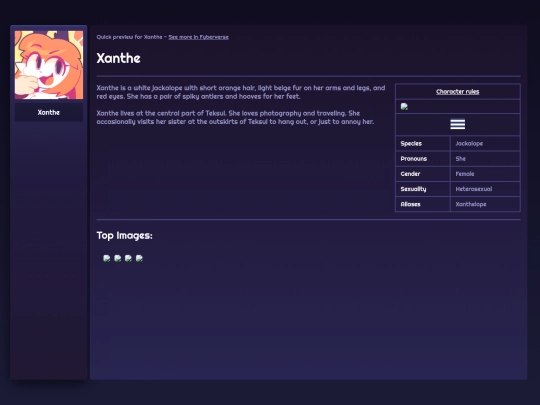Click the large 'Xanthe' page heading
This screenshot has width=540, height=405.
click(118, 58)
